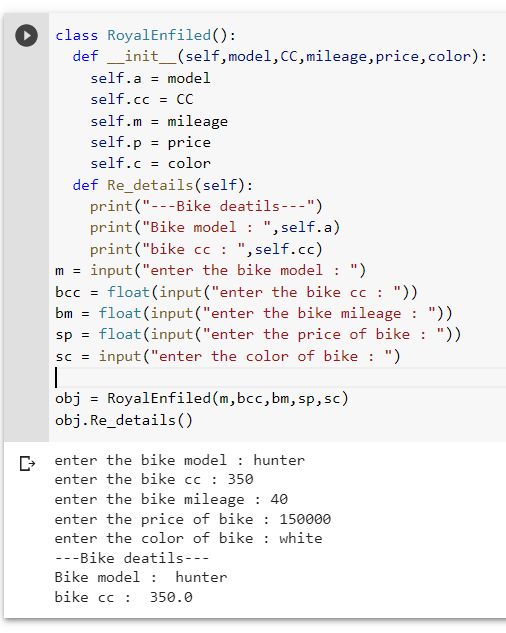Viewport: 506px width, 633px height.
Task: Click on self.m = mileage line
Action: pyautogui.click(x=159, y=121)
